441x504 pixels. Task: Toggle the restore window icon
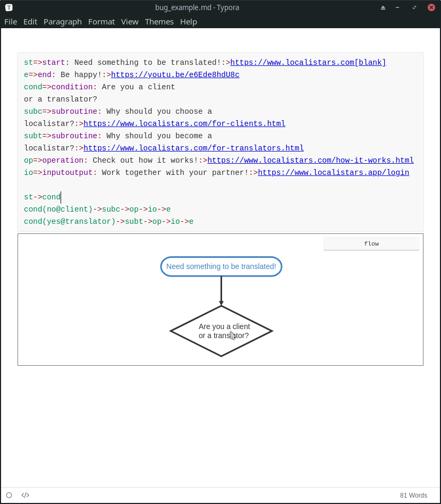[x=414, y=7]
